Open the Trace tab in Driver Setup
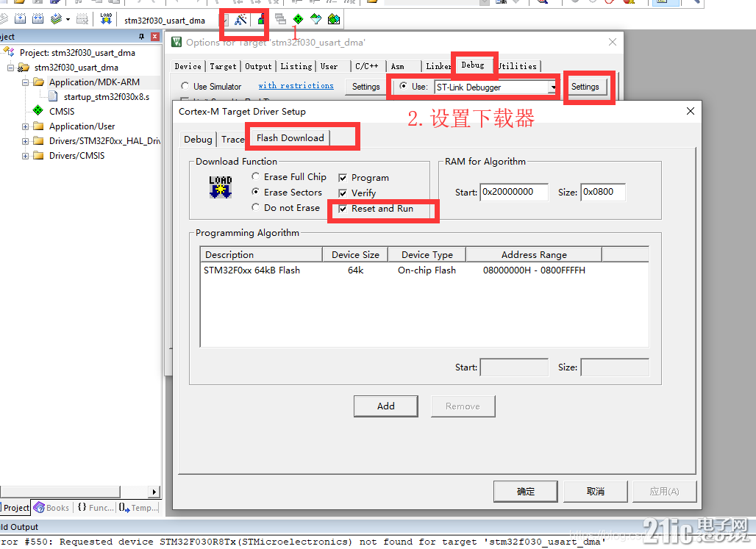The width and height of the screenshot is (756, 549). [232, 140]
